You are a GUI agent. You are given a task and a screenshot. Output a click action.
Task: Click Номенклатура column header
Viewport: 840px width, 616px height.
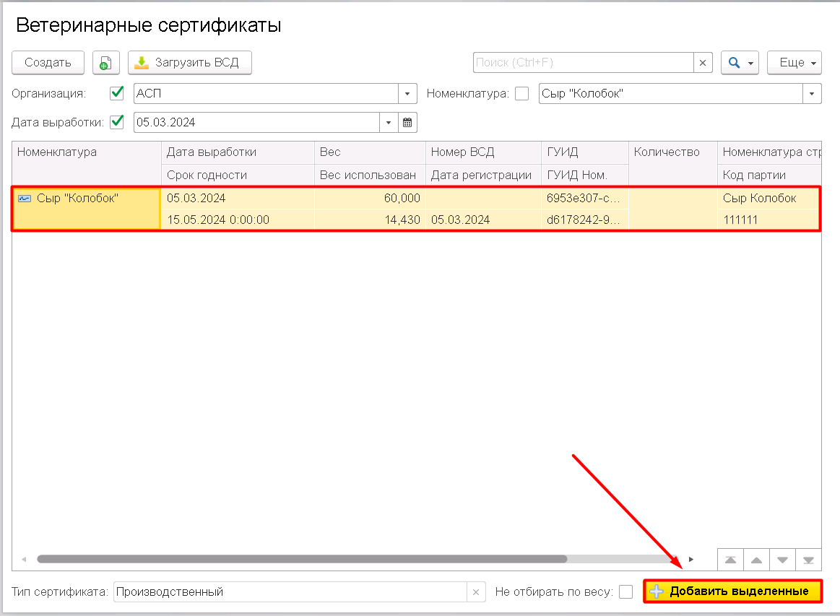point(86,163)
